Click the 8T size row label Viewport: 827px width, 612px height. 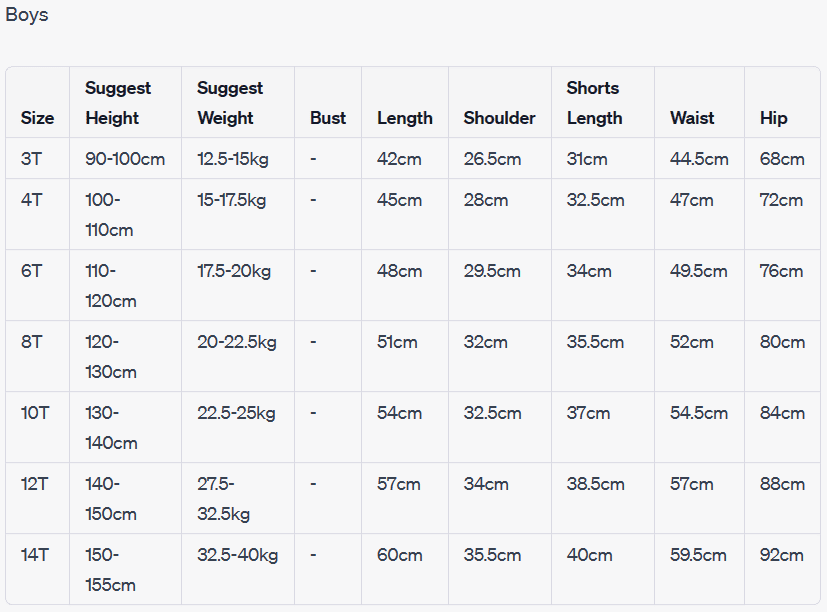[x=32, y=342]
